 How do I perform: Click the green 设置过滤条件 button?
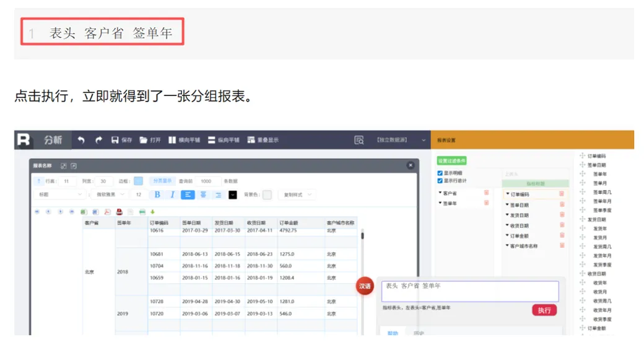(451, 160)
